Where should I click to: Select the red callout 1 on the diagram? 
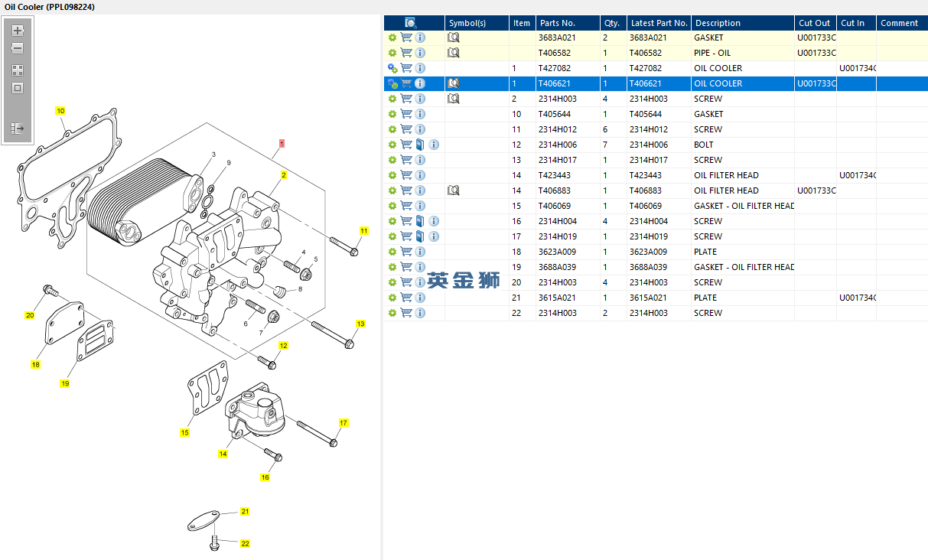point(282,143)
